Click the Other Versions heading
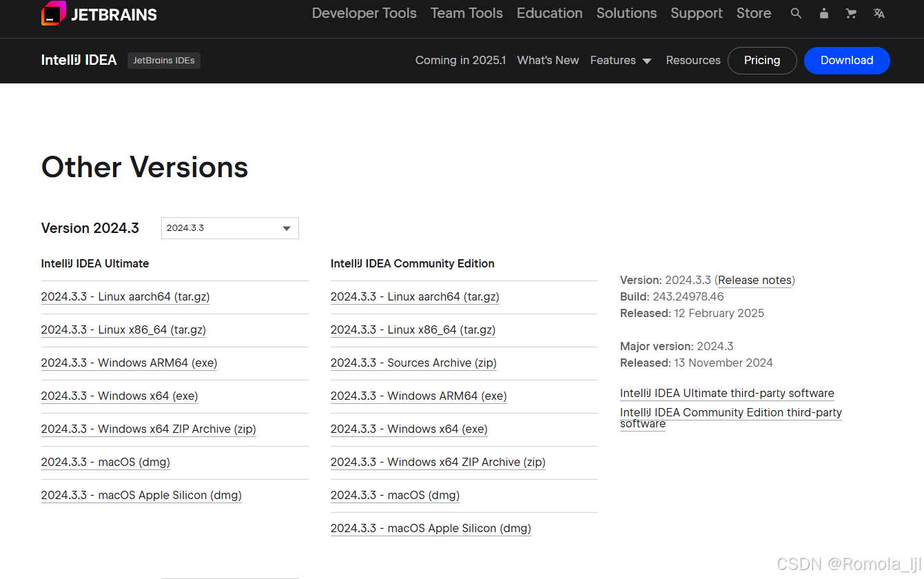 pyautogui.click(x=145, y=167)
